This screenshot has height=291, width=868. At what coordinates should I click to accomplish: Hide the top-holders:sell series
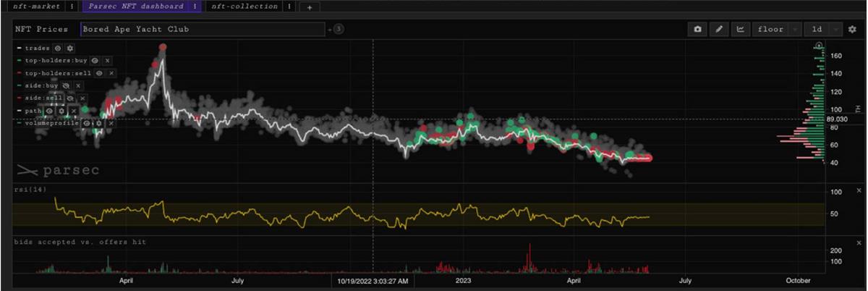100,73
